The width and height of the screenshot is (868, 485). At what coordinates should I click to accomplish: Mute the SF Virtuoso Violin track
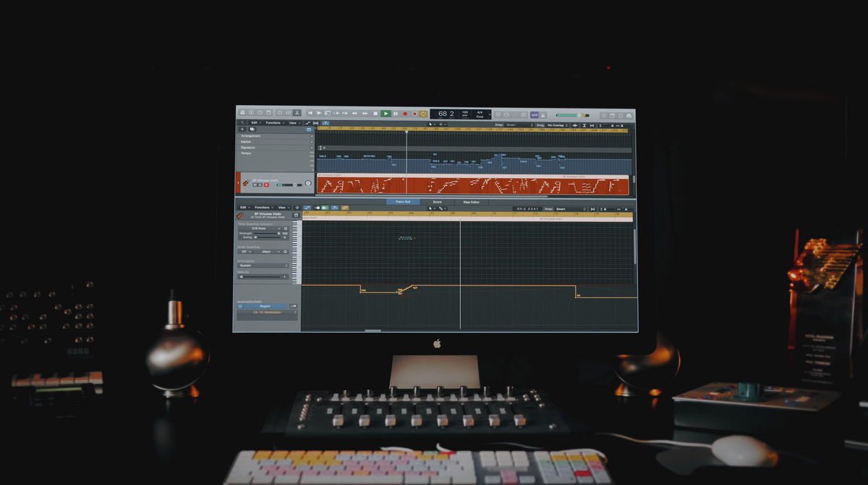tap(255, 185)
